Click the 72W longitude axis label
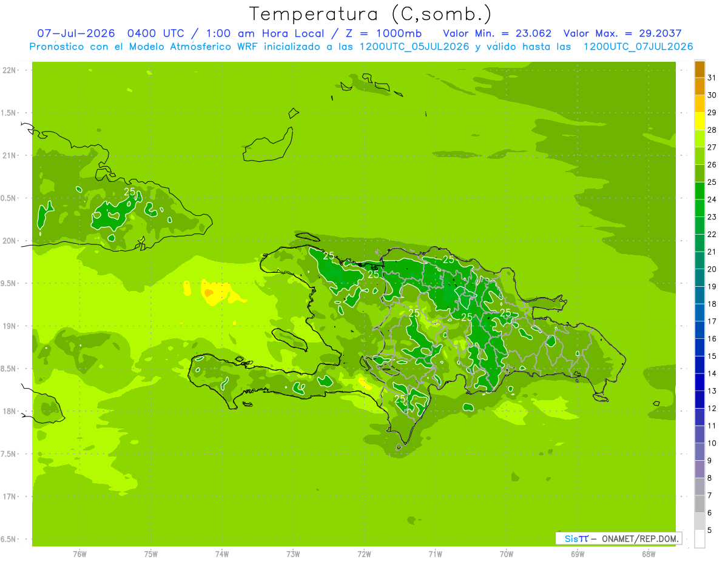This screenshot has width=728, height=562. click(x=364, y=554)
